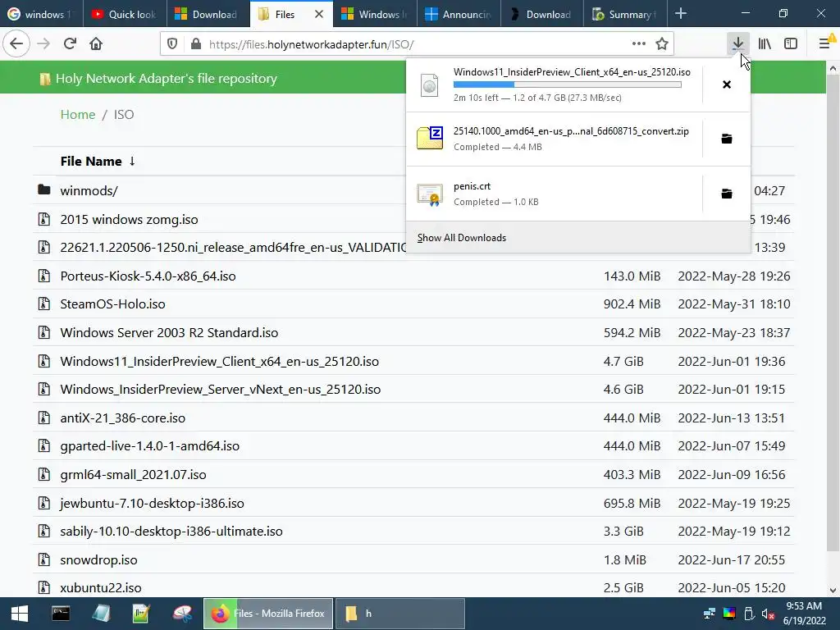Click the tracking protection shield icon
840x630 pixels.
[172, 44]
